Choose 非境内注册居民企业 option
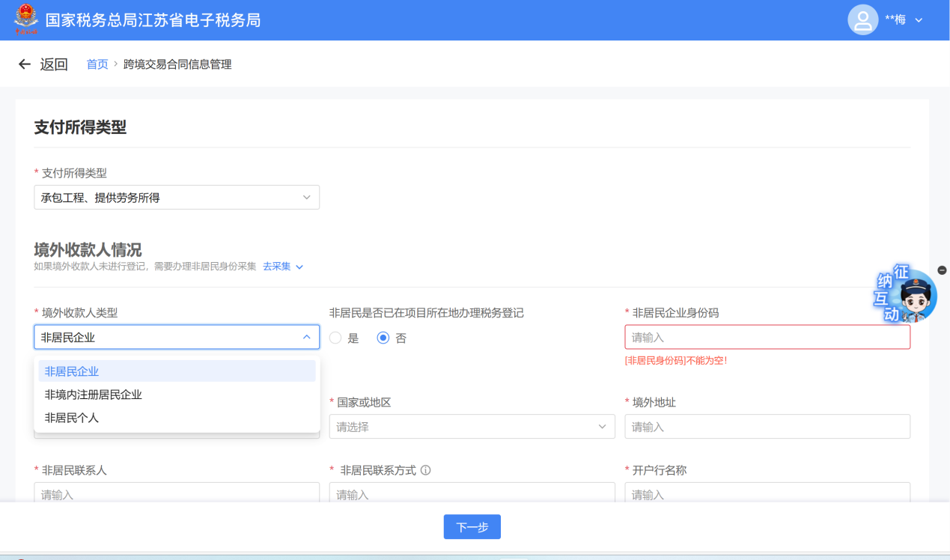Screen dimensions: 950x560 [93, 395]
